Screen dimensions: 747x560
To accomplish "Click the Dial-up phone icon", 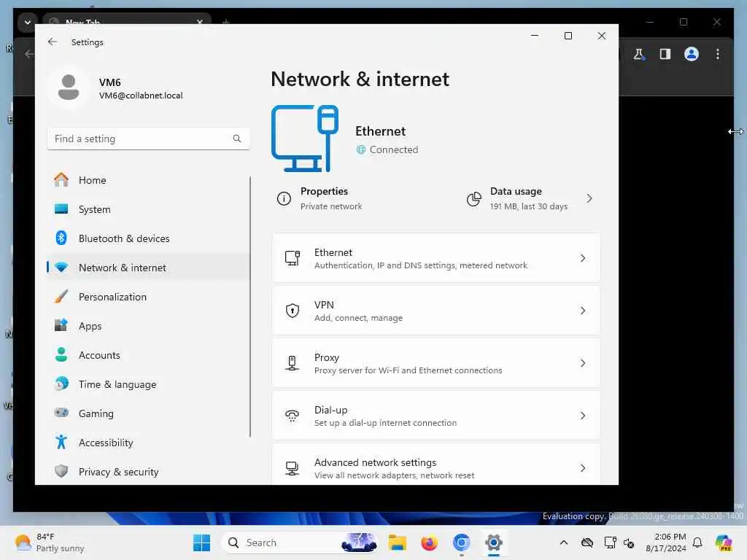I will (292, 416).
